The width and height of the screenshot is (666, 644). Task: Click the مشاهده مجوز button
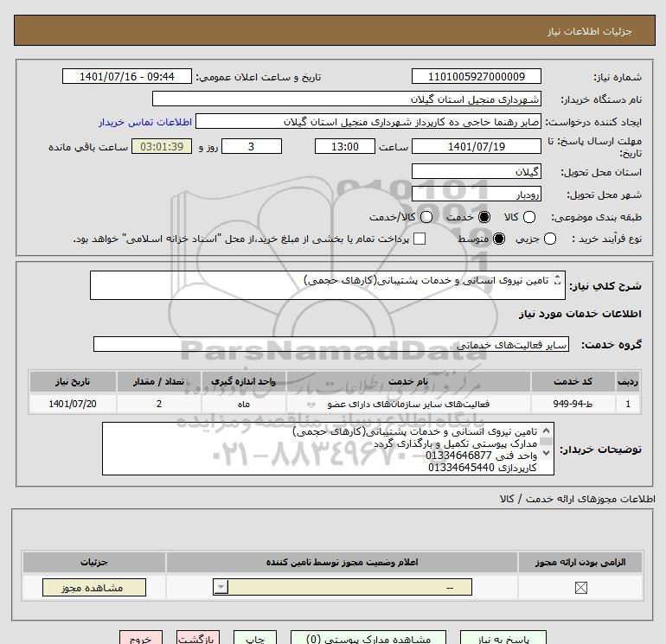tap(94, 588)
